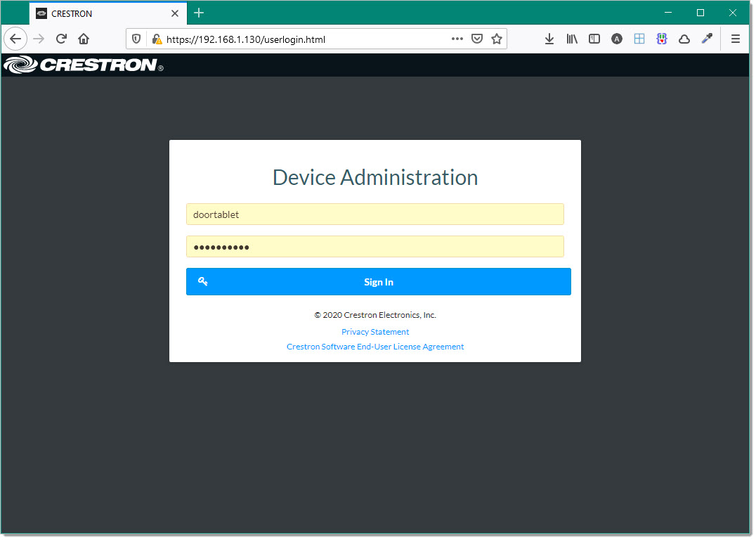Click the browser Back arrow button

click(x=15, y=39)
